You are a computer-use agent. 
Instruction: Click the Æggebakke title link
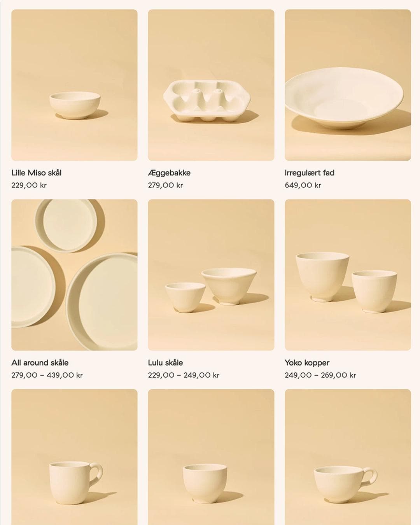pyautogui.click(x=169, y=173)
